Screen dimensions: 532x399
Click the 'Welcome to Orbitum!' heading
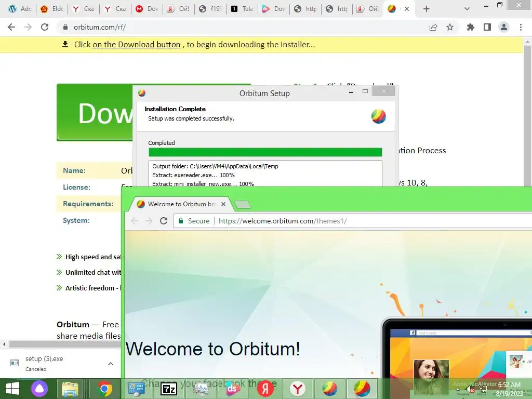click(212, 349)
